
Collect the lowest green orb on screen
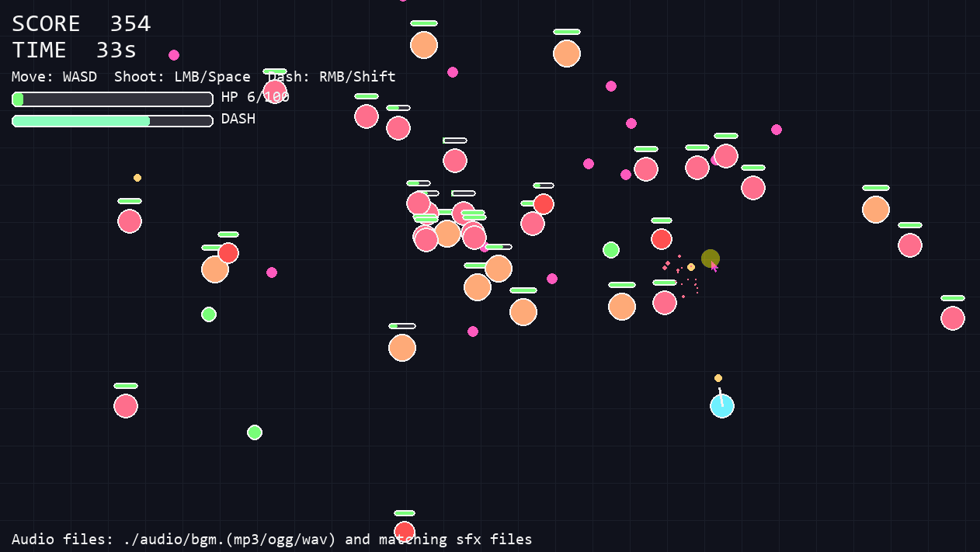coord(255,432)
